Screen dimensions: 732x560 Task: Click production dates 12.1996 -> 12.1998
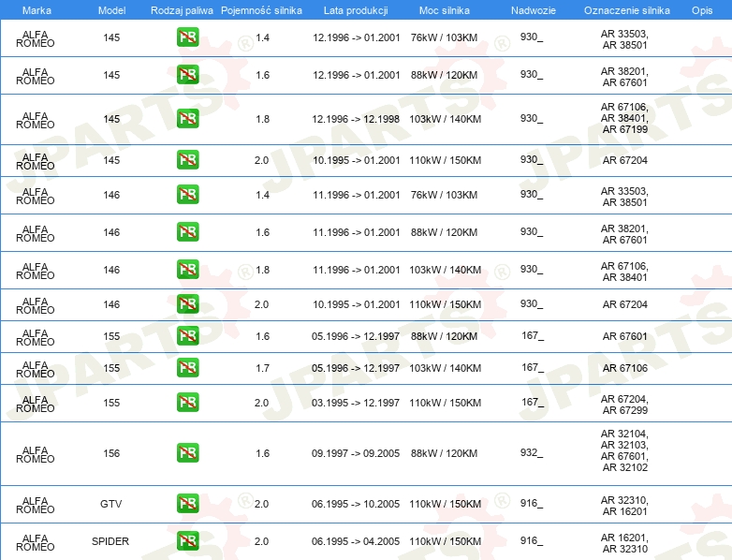point(356,119)
